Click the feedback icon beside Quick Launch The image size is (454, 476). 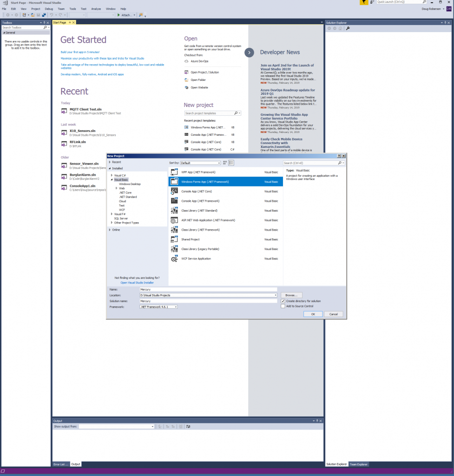click(372, 2)
